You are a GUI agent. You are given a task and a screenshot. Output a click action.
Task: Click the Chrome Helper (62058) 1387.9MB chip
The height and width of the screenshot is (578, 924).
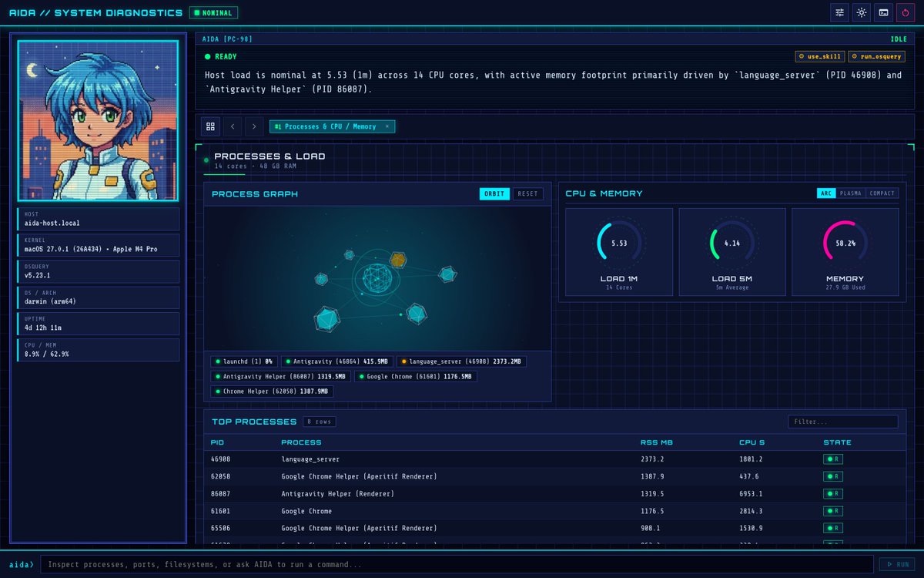[272, 391]
